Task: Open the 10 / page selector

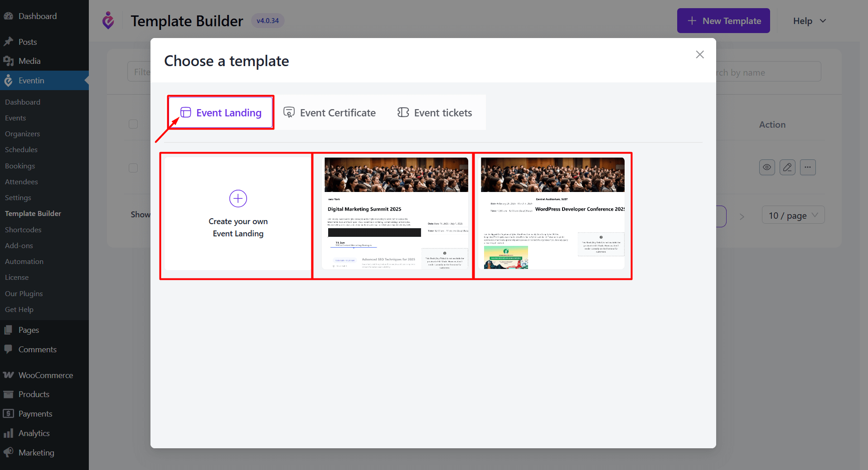Action: (x=793, y=215)
